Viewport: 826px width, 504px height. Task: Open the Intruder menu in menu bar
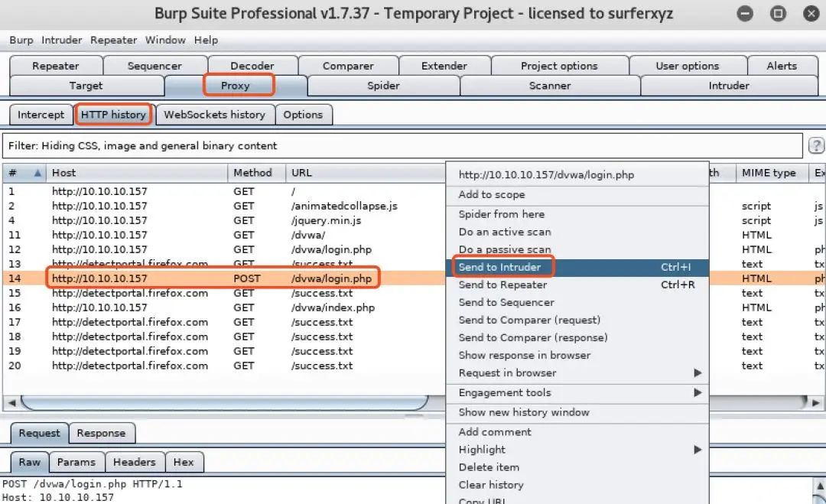click(x=62, y=40)
